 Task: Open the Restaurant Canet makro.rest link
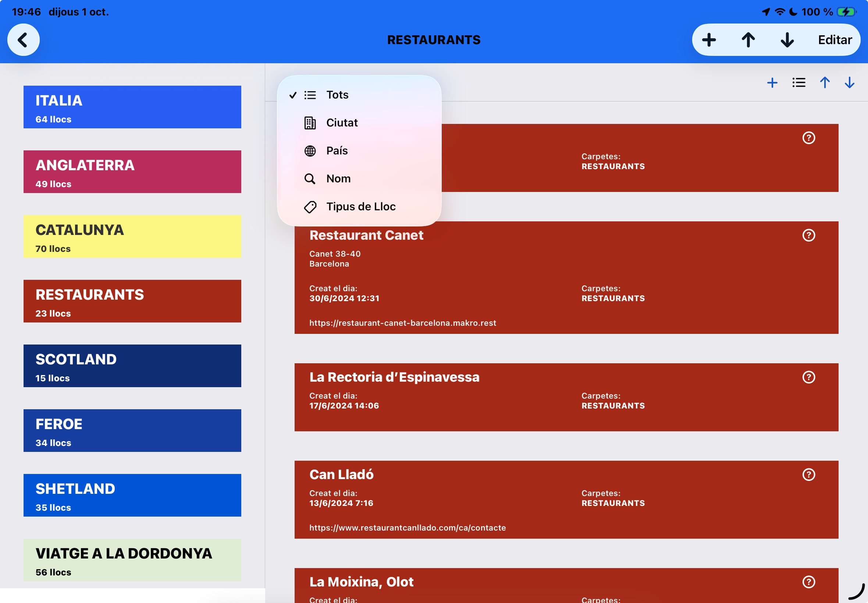tap(403, 323)
